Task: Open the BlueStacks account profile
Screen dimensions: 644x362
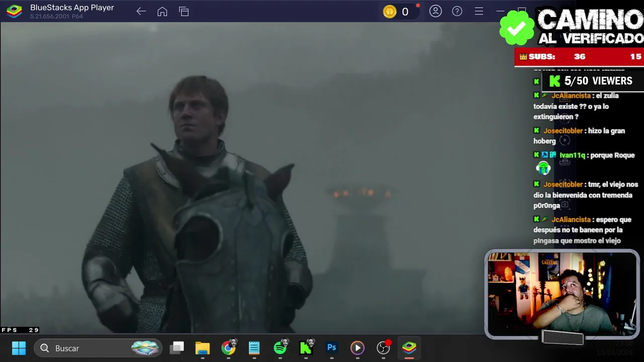Action: 435,11
